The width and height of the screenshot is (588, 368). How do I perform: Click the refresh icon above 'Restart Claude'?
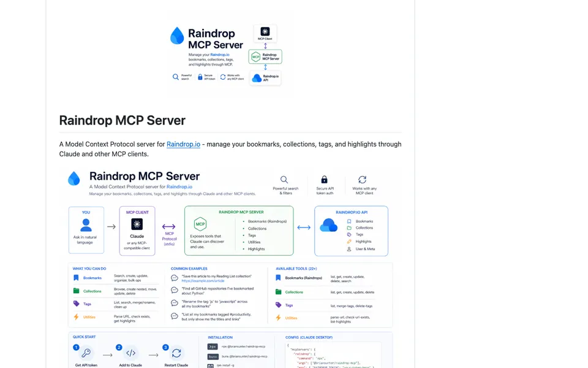coord(176,353)
